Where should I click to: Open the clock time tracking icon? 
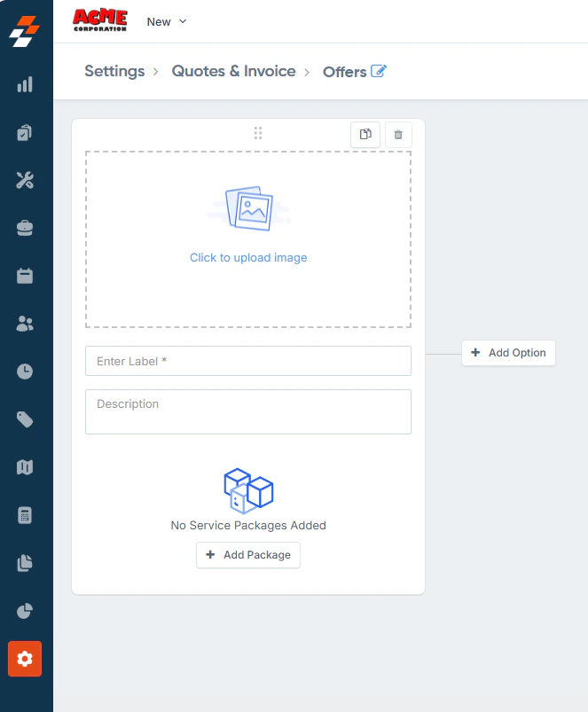pyautogui.click(x=25, y=372)
